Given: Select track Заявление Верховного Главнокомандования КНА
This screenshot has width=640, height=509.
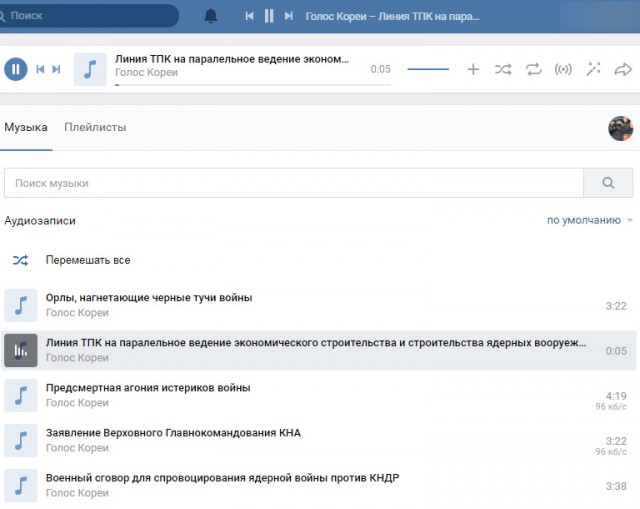Looking at the screenshot, I should pyautogui.click(x=173, y=433).
